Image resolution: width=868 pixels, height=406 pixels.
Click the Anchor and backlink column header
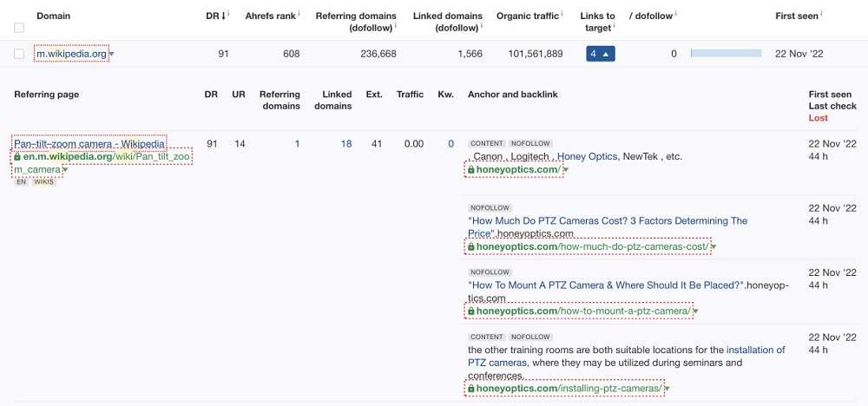pos(513,94)
